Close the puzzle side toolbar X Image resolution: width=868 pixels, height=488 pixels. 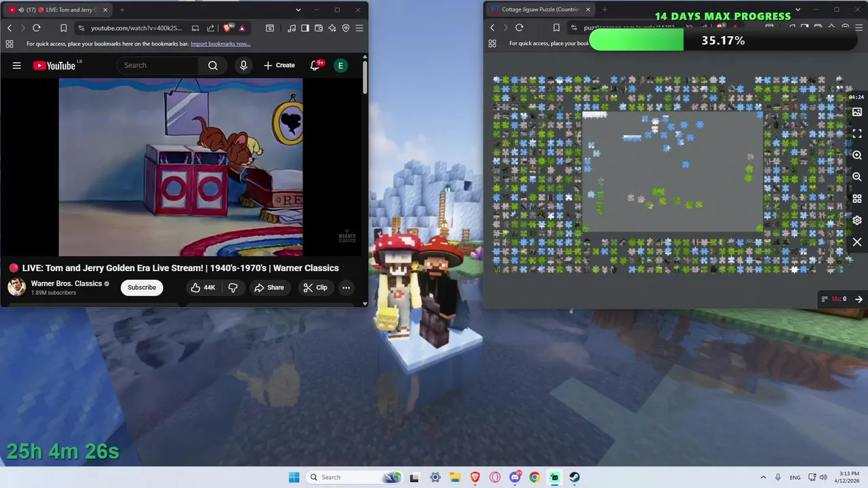point(857,242)
